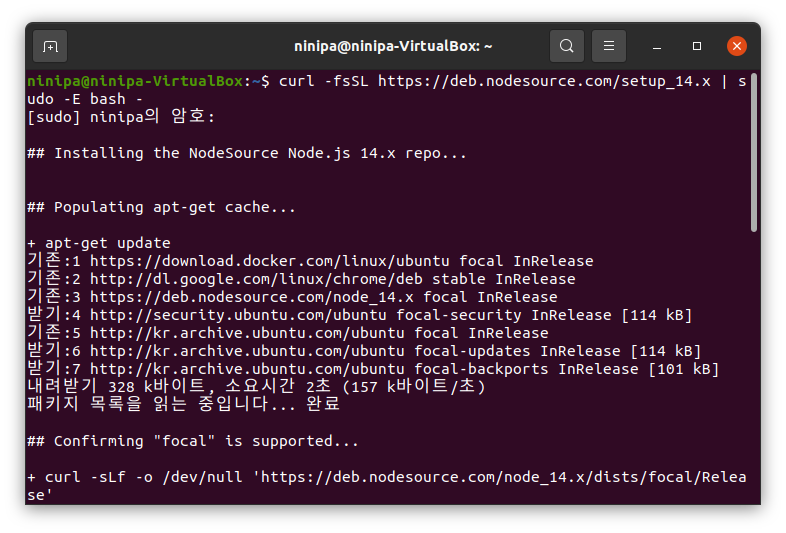This screenshot has height=533, width=786.
Task: Click the curl -fsSL setup_14.x command
Action: click(x=386, y=90)
